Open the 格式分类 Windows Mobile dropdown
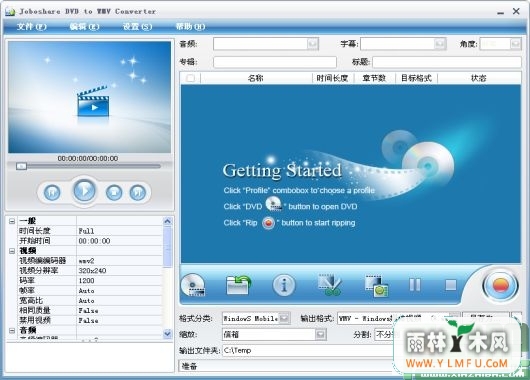 tap(285, 318)
